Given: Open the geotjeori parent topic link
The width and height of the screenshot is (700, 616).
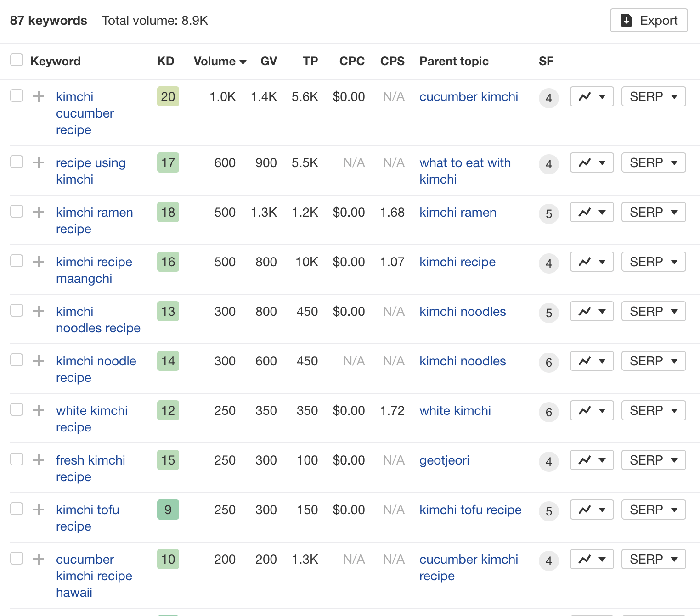Looking at the screenshot, I should [x=444, y=460].
